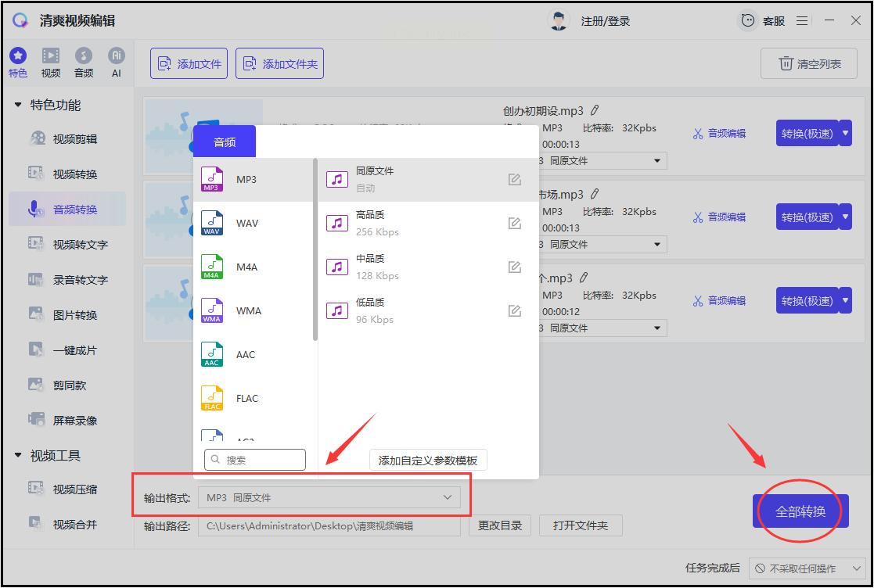Open 音频编辑 for 市场.mp3
This screenshot has width=874, height=588.
719,217
